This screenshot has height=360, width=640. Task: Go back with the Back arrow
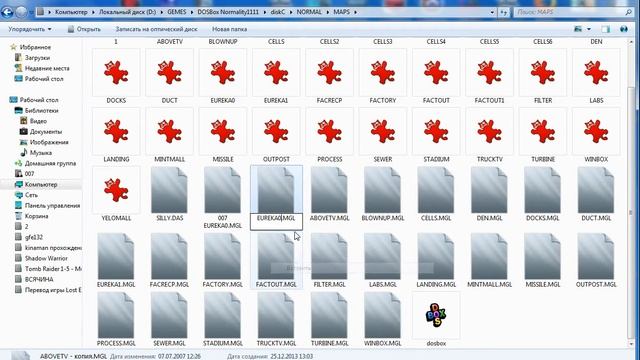click(7, 12)
